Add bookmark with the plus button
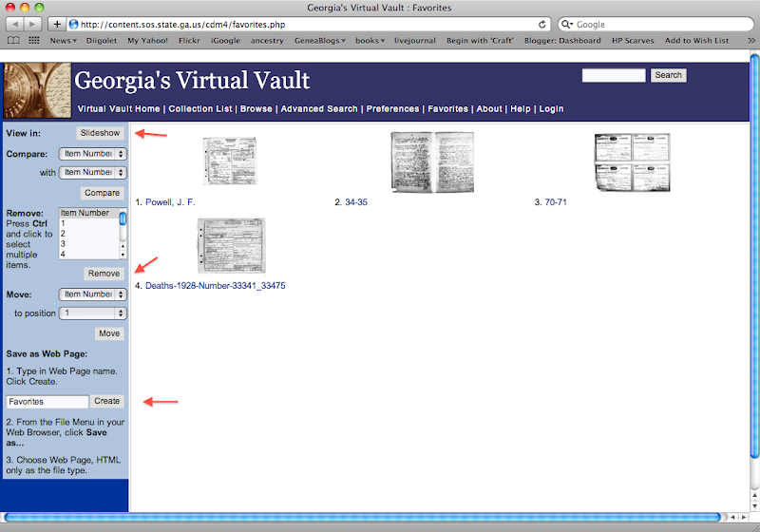The height and width of the screenshot is (532, 760). point(57,25)
